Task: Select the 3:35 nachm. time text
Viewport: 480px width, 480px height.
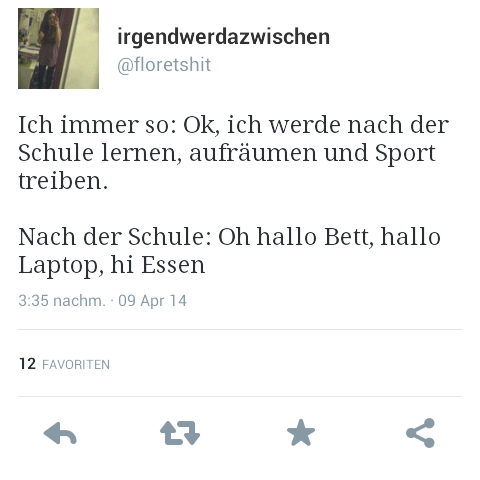Action: (x=62, y=301)
